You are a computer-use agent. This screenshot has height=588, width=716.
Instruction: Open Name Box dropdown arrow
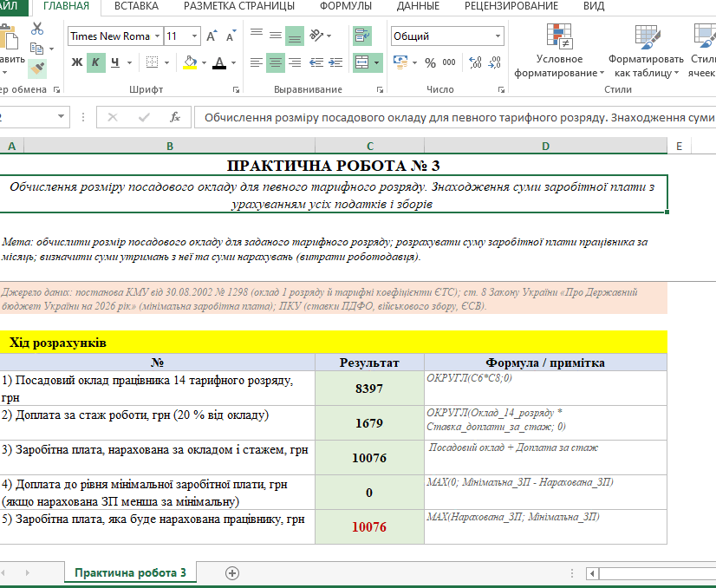click(x=61, y=116)
